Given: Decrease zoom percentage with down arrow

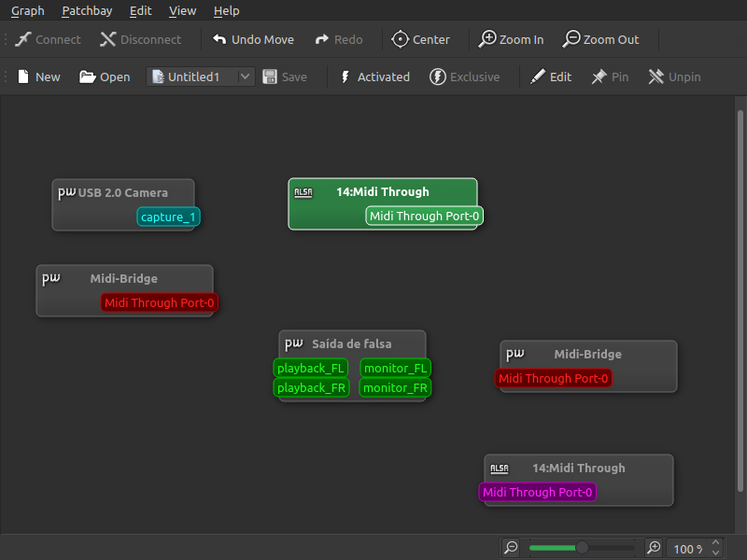Looking at the screenshot, I should coord(715,553).
